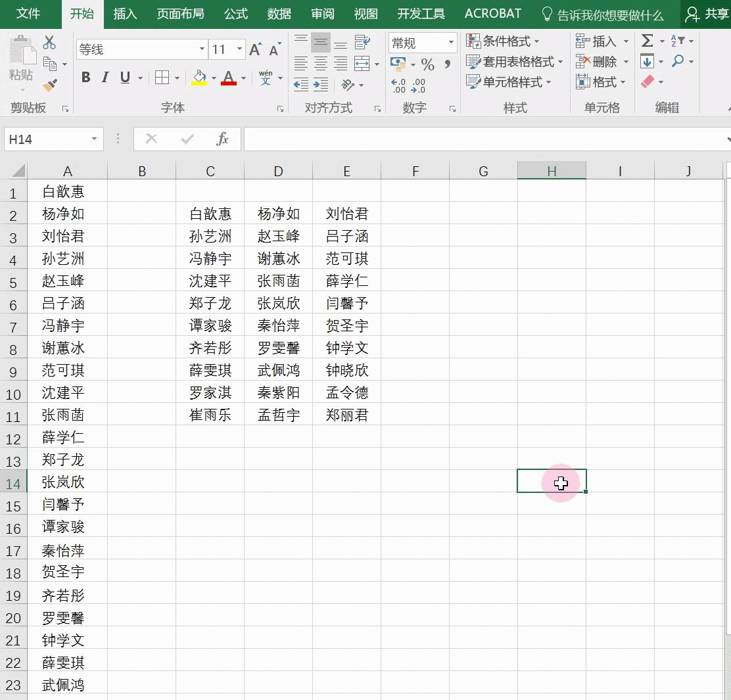This screenshot has width=731, height=700.
Task: Toggle bold formatting
Action: coord(85,78)
